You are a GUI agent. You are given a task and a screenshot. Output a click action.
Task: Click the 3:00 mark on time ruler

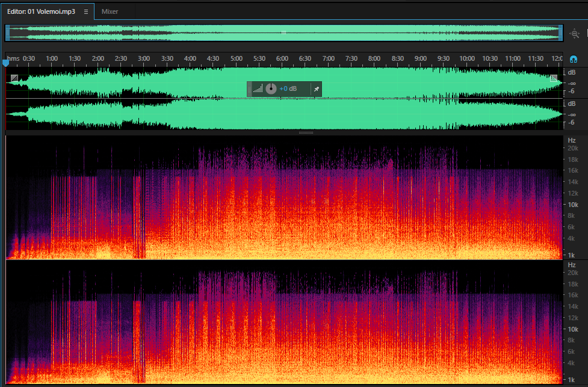pyautogui.click(x=144, y=58)
